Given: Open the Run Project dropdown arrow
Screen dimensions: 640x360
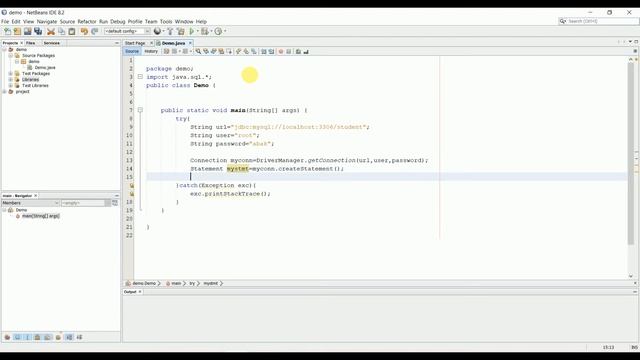Looking at the screenshot, I should pos(198,31).
